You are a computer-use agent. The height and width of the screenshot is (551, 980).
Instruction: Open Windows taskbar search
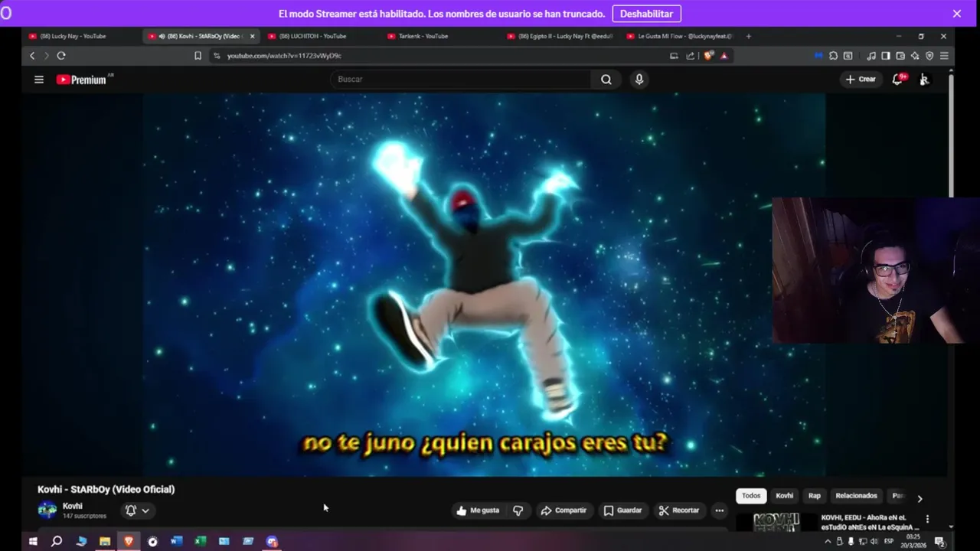coord(57,541)
